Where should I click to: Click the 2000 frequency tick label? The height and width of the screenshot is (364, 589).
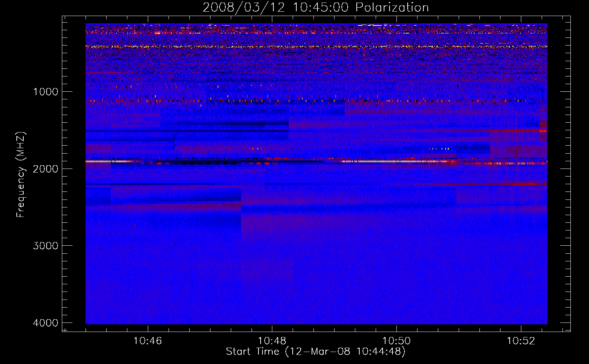tap(46, 169)
